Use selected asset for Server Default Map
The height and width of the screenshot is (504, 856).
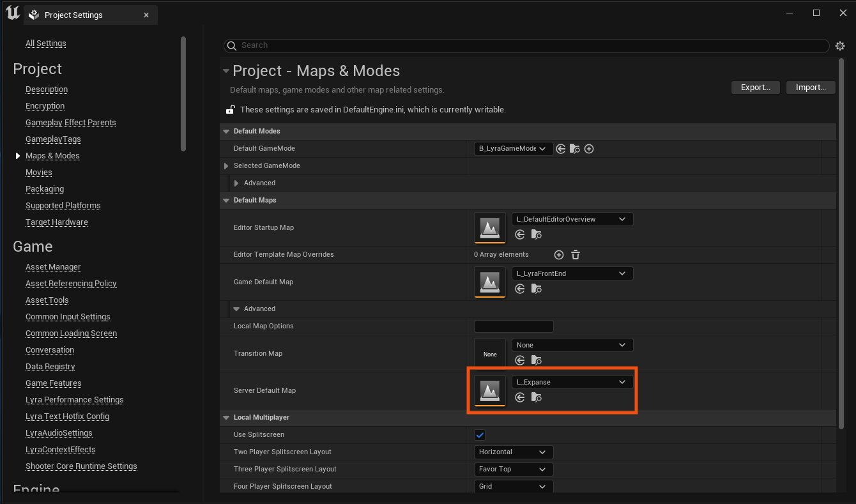pyautogui.click(x=520, y=397)
